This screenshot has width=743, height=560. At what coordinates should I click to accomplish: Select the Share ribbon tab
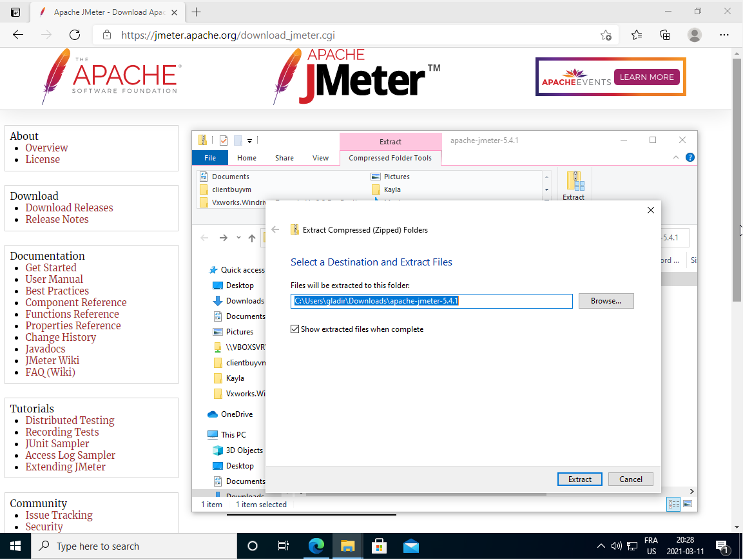click(284, 158)
